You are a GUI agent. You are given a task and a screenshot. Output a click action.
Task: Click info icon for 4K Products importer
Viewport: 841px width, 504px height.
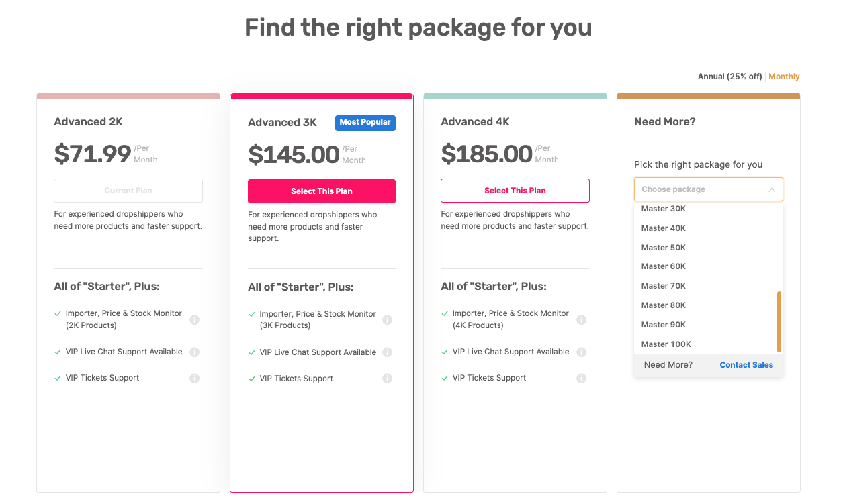582,320
